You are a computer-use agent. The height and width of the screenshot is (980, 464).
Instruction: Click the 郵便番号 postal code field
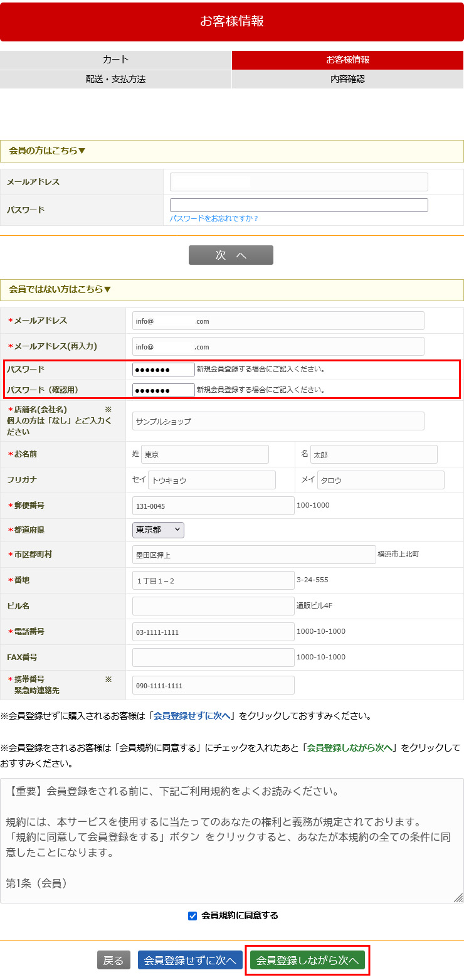pyautogui.click(x=213, y=506)
